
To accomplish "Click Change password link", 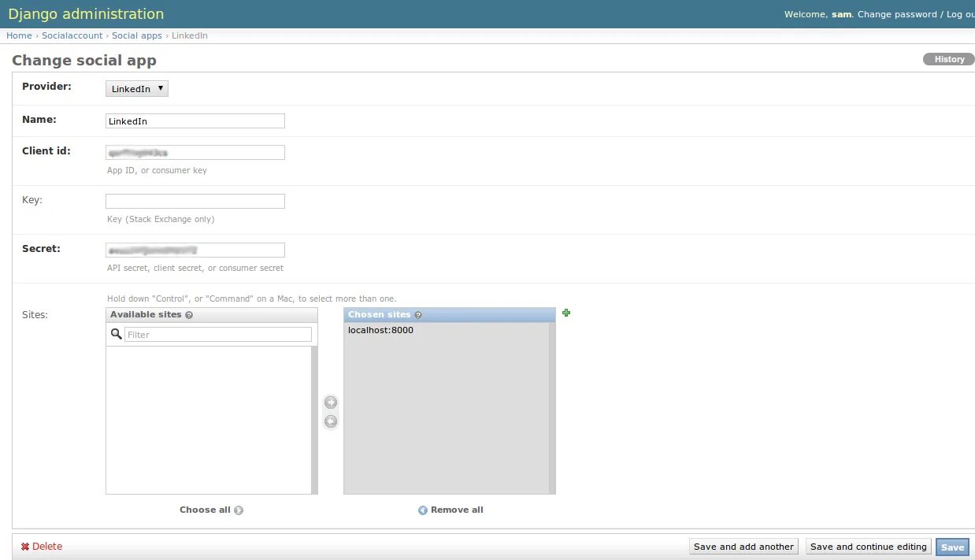I will (x=897, y=14).
